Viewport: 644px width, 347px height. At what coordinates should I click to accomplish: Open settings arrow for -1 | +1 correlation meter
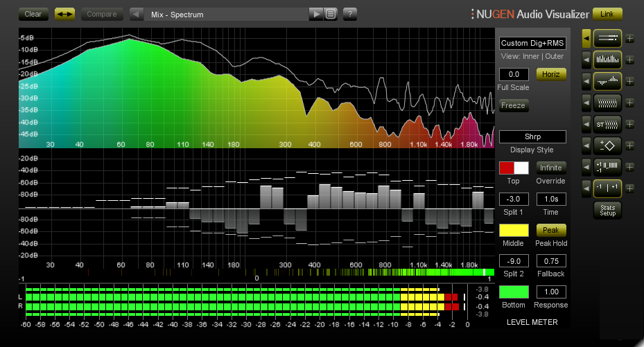(x=586, y=188)
